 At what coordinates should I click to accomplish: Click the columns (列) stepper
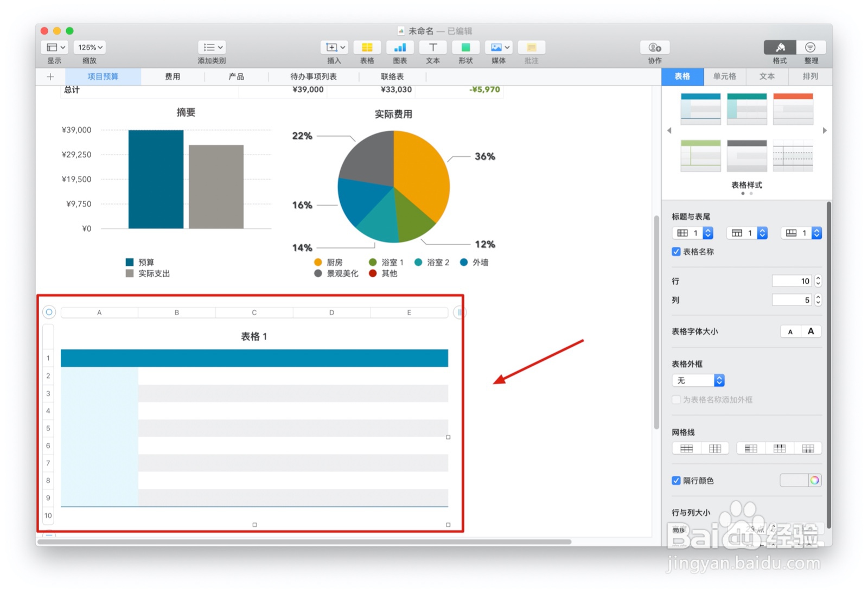[818, 300]
